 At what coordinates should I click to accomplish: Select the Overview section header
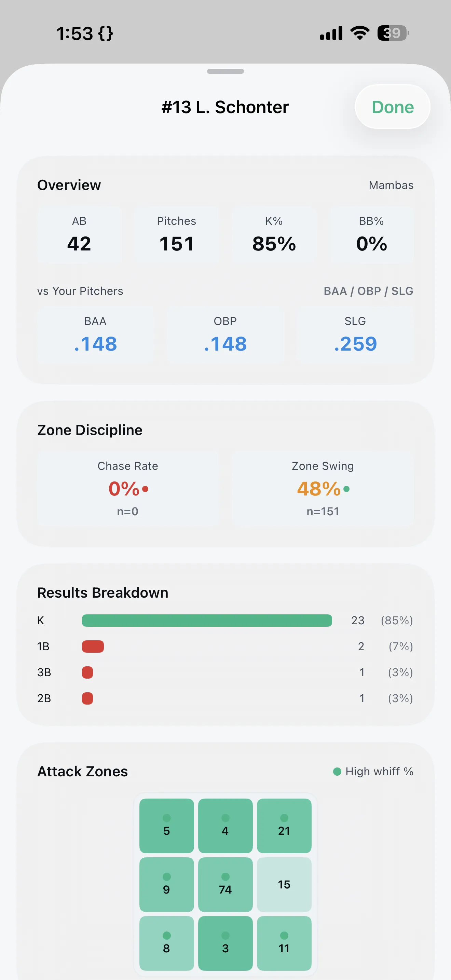(x=69, y=185)
